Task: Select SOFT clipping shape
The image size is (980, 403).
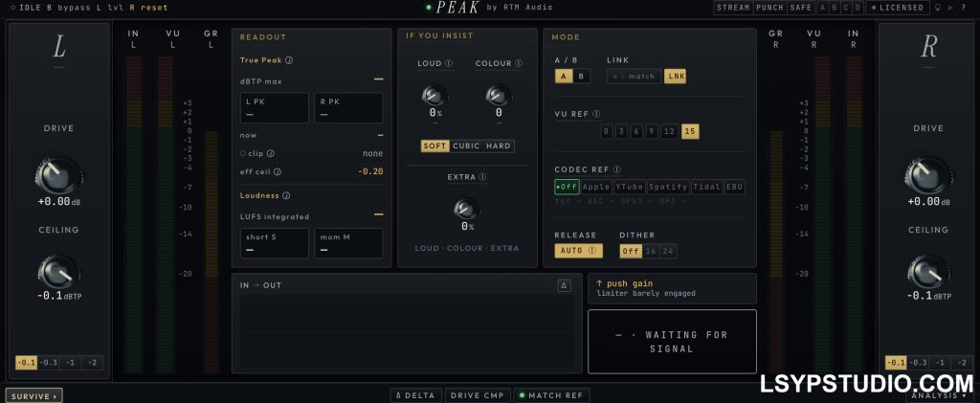Action: (x=435, y=146)
